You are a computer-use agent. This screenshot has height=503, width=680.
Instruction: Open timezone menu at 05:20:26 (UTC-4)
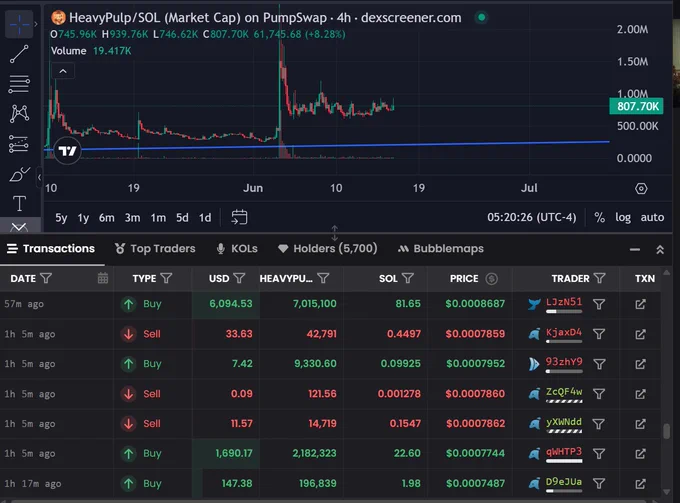[x=532, y=217]
